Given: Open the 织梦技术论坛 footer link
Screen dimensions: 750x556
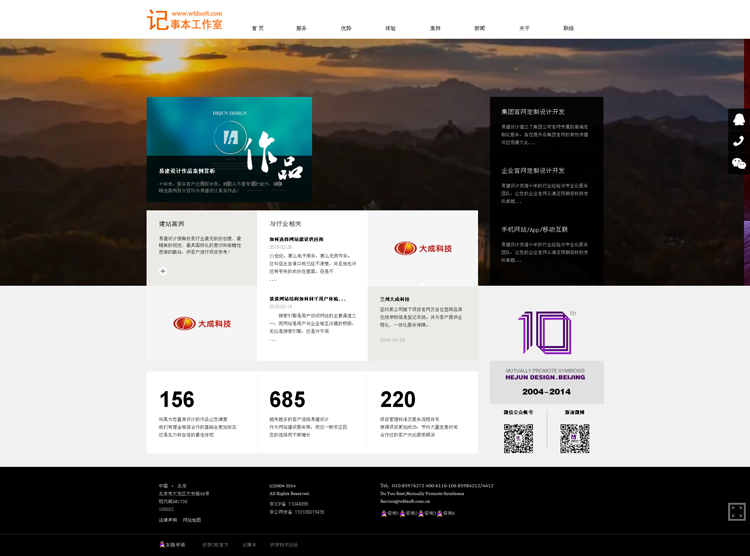Looking at the screenshot, I should [284, 545].
